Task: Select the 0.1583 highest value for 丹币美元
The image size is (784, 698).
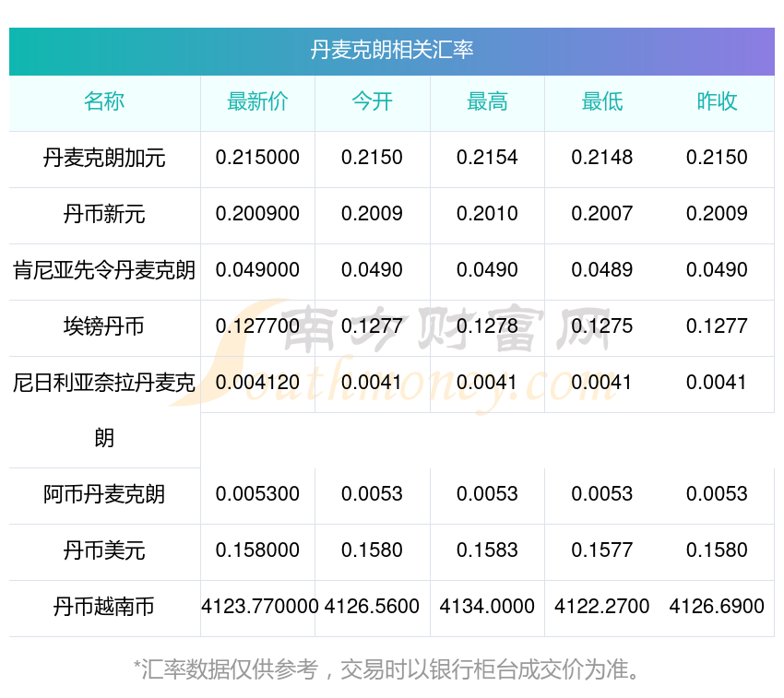Action: click(487, 550)
